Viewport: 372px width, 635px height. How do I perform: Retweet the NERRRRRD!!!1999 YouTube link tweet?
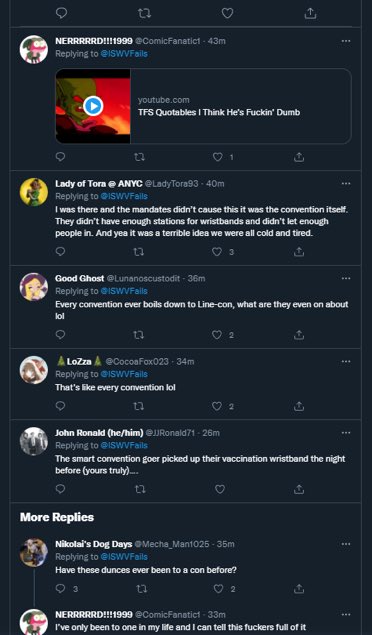[139, 157]
